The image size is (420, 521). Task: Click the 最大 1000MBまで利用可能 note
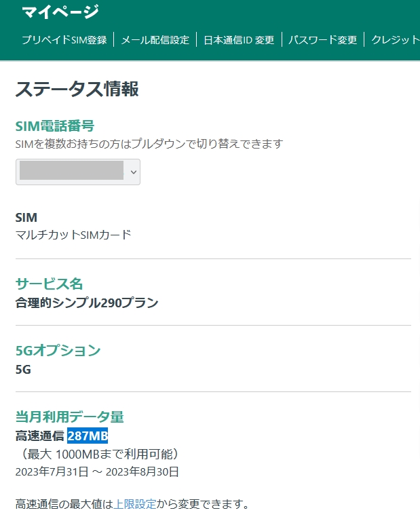100,453
